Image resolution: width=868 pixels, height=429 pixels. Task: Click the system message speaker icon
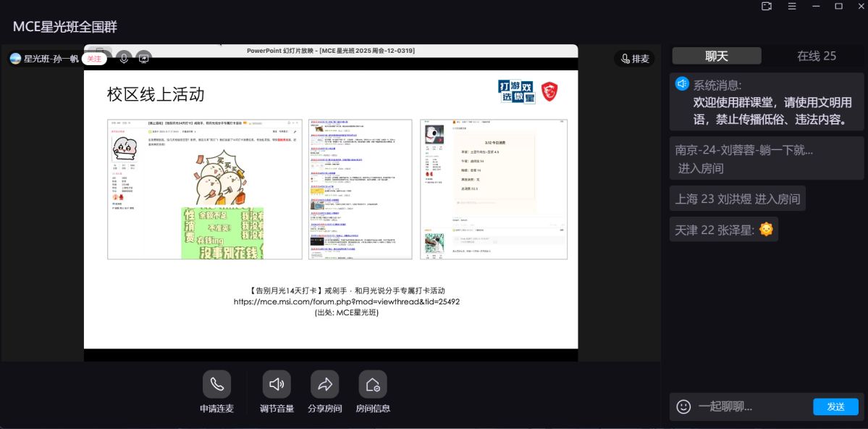(x=682, y=83)
